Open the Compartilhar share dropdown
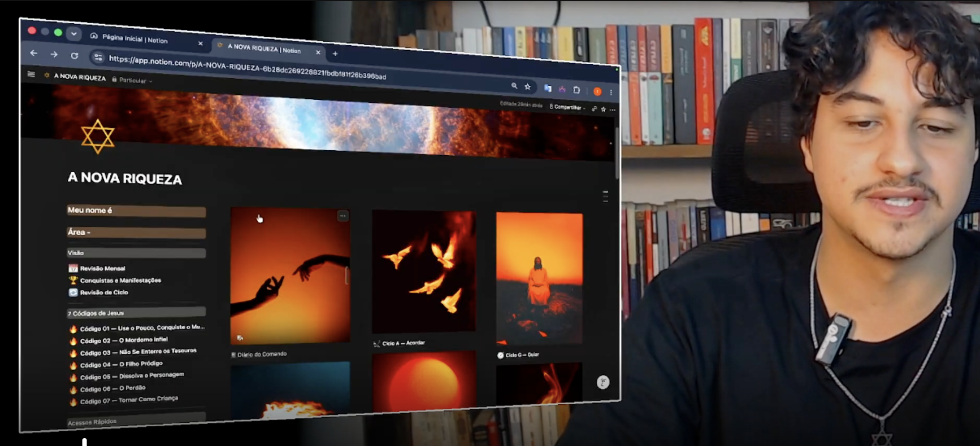This screenshot has width=980, height=446. point(567,107)
